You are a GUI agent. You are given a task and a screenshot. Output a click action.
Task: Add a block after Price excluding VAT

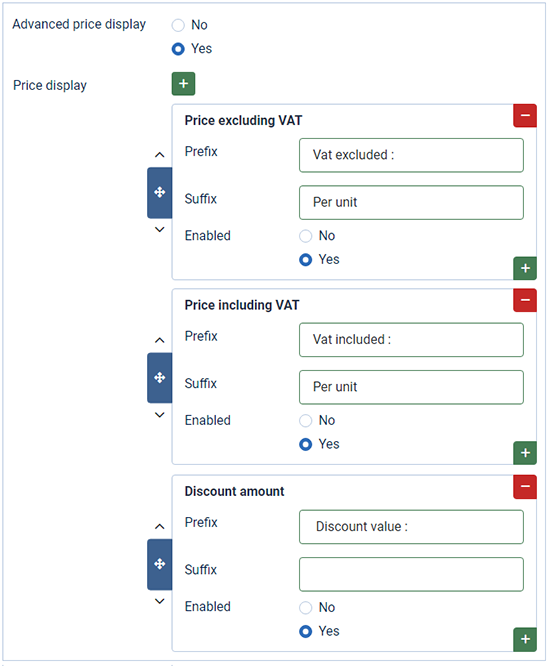coord(525,268)
